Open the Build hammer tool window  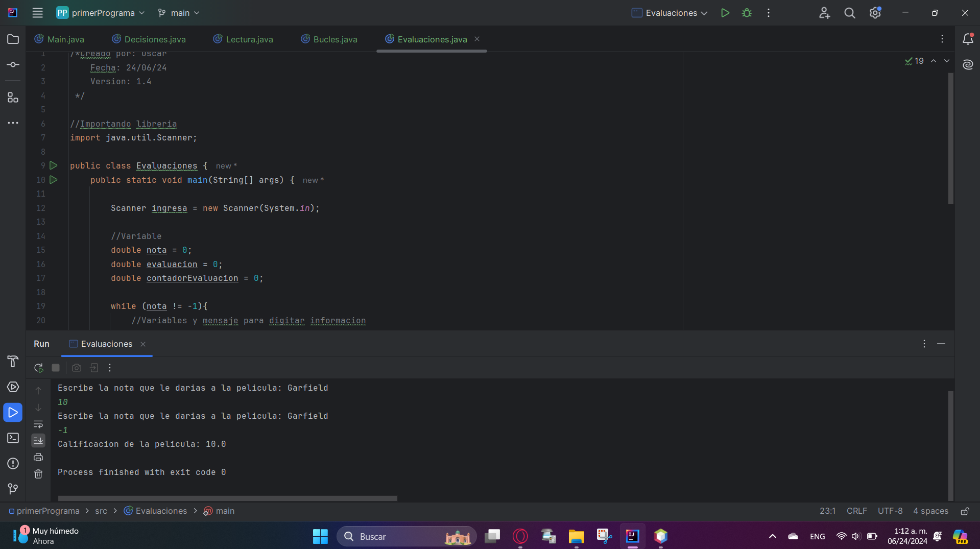pos(13,362)
